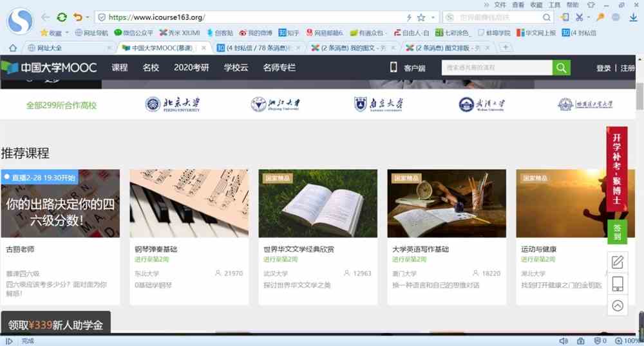This screenshot has height=346, width=644.
Task: Open the 2020考研 navigation item
Action: [191, 68]
